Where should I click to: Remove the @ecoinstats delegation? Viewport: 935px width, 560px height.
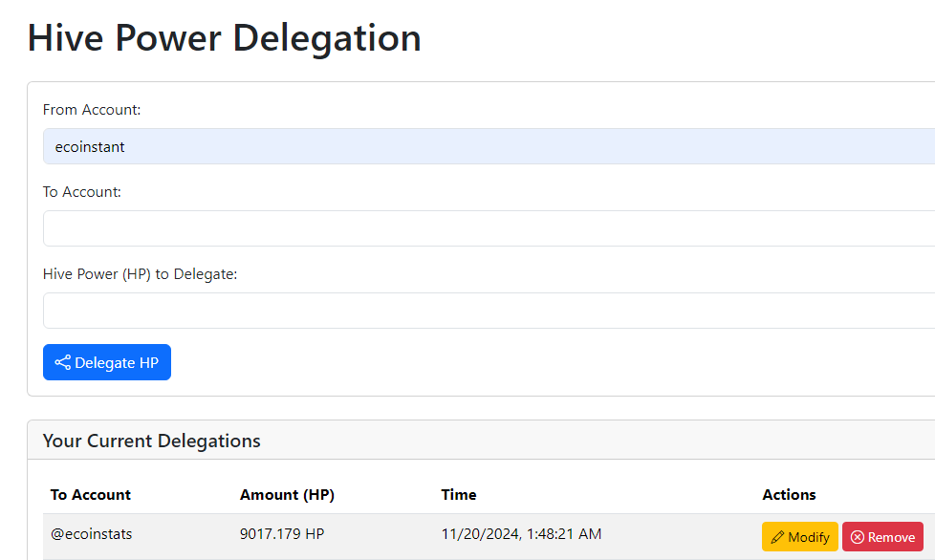click(882, 537)
